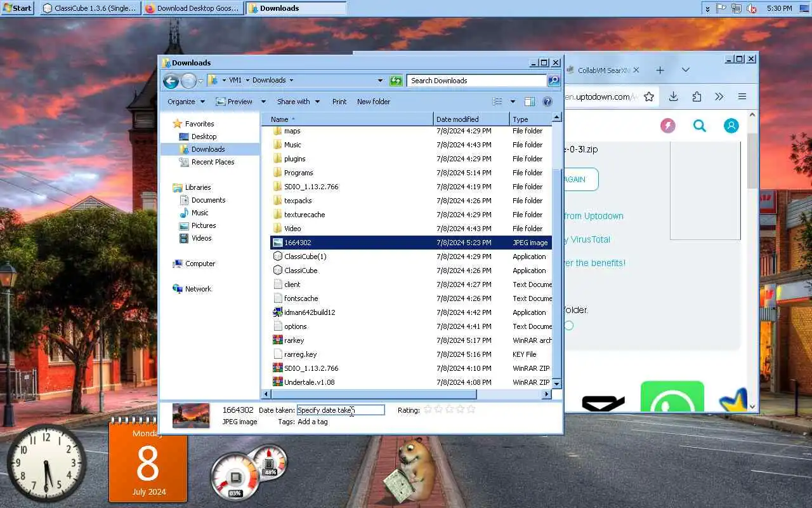812x508 pixels.
Task: Click the from Uptodown link
Action: (x=594, y=216)
